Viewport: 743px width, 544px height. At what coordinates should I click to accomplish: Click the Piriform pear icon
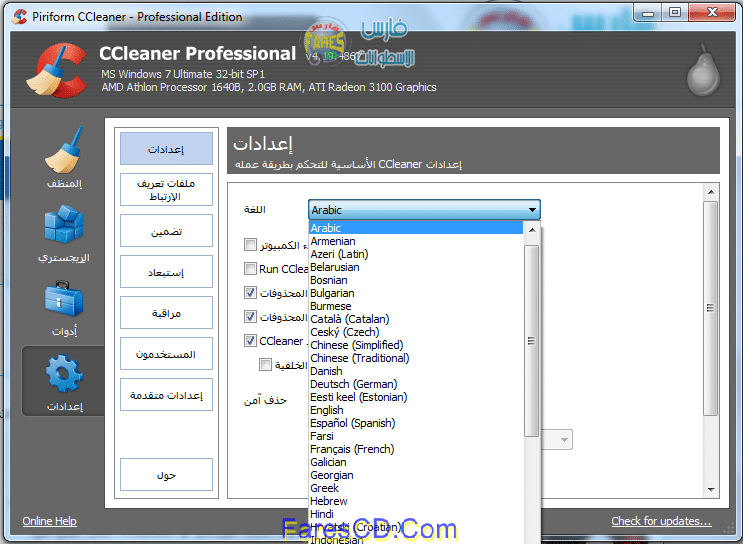[703, 71]
